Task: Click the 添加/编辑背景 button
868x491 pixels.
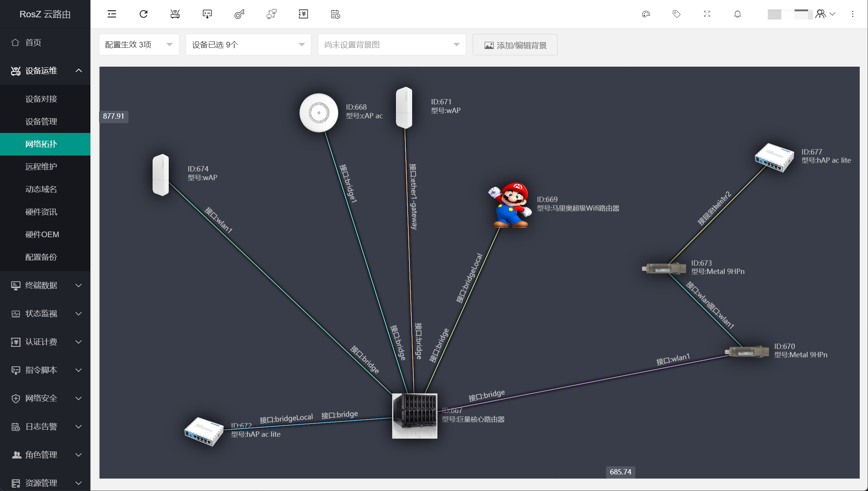Action: [515, 45]
